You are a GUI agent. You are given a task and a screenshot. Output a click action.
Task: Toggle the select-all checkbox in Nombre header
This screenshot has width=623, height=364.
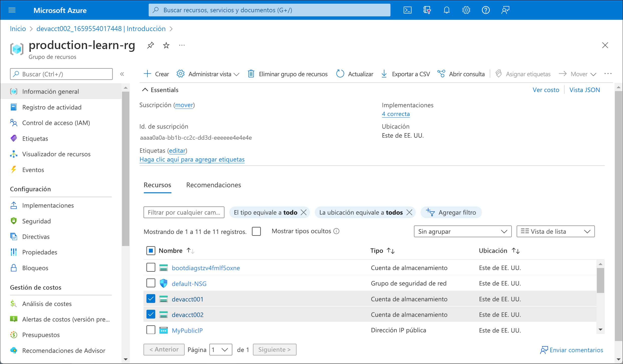click(x=151, y=251)
